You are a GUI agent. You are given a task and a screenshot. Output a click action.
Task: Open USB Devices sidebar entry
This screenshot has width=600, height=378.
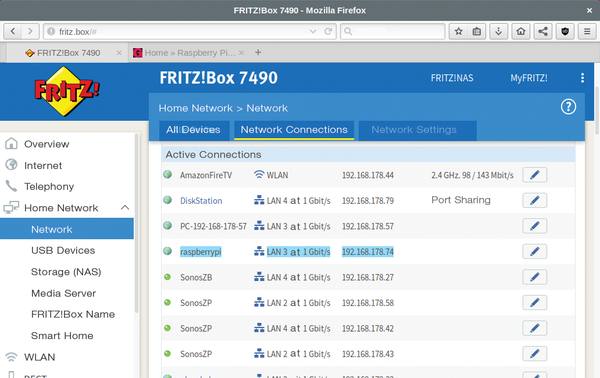point(63,251)
